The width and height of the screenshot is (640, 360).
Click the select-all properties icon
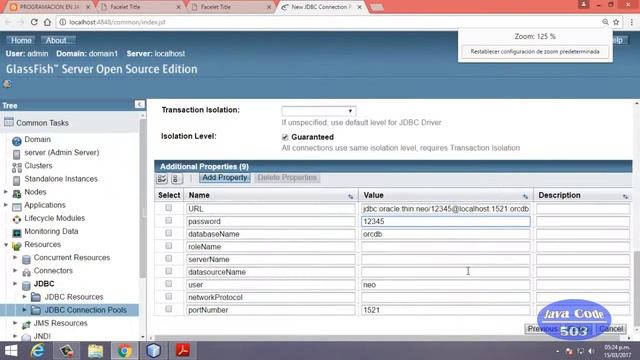pos(162,178)
